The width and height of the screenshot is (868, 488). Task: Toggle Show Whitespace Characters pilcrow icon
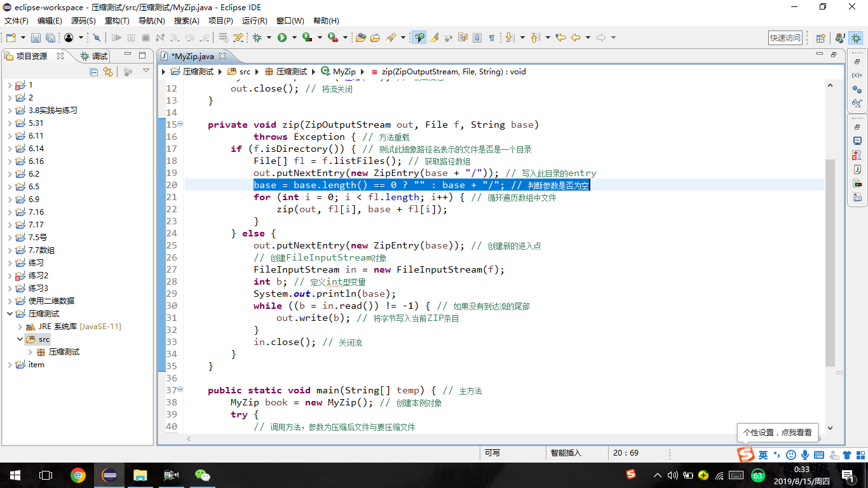(492, 37)
